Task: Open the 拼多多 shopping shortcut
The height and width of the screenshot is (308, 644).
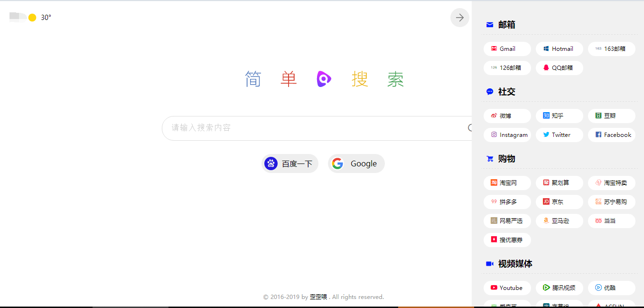Action: (x=507, y=202)
